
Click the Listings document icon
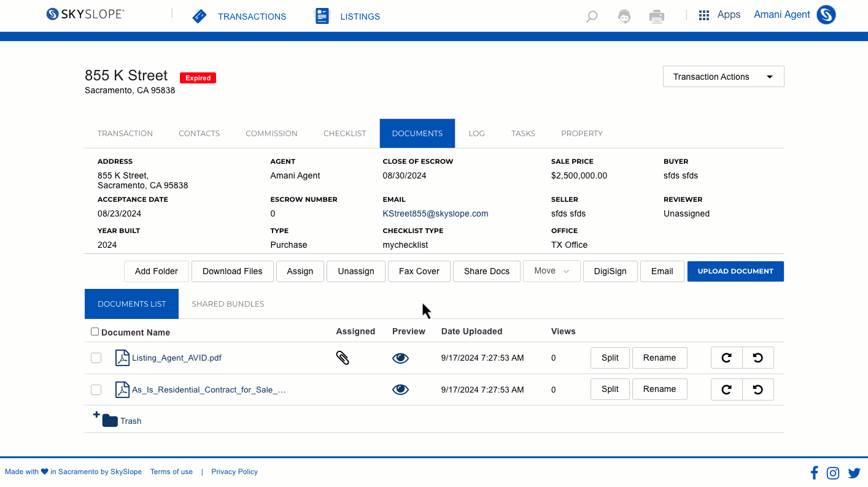(x=322, y=16)
